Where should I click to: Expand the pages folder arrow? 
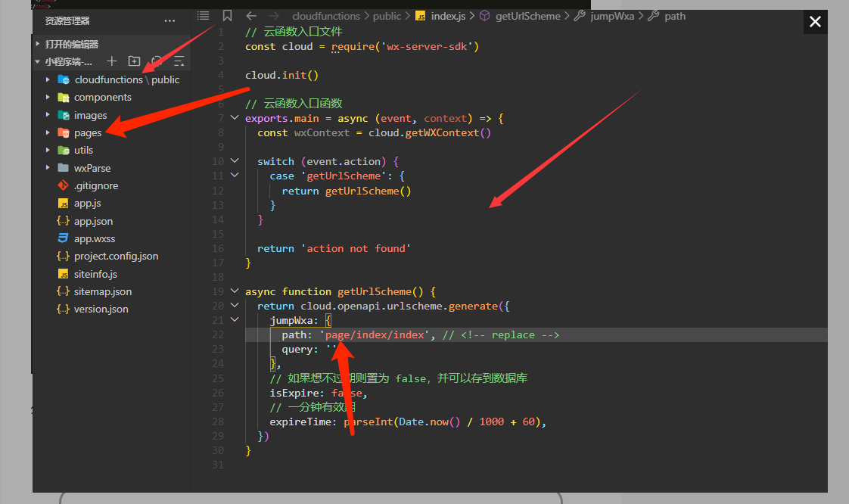pyautogui.click(x=48, y=132)
